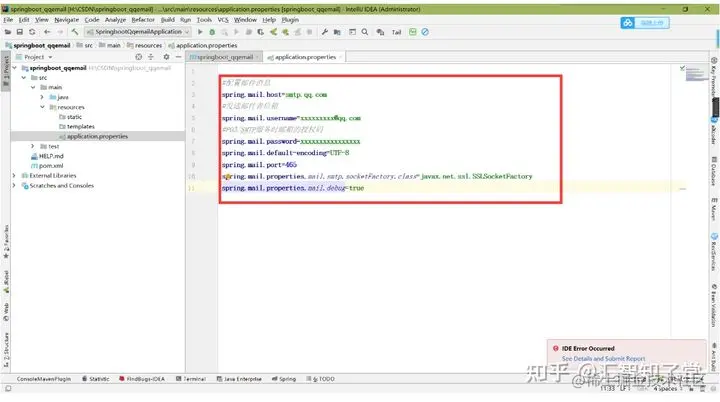
Task: Select pom.xml in project tree
Action: pos(47,166)
